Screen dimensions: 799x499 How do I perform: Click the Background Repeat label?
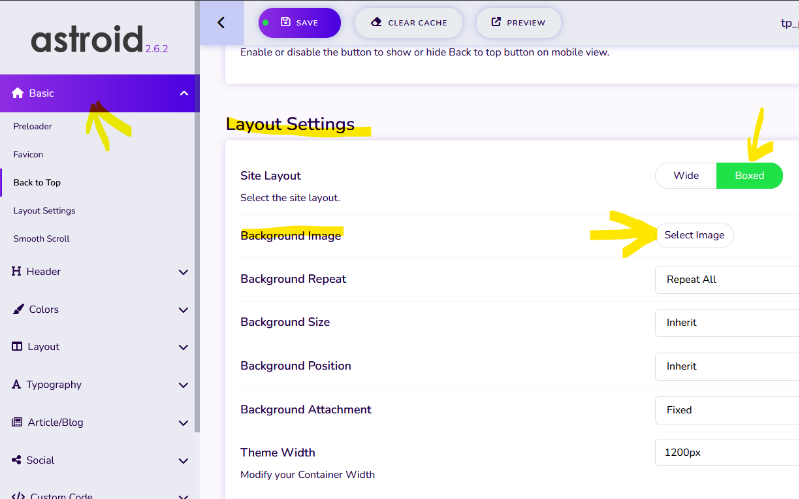(x=293, y=279)
